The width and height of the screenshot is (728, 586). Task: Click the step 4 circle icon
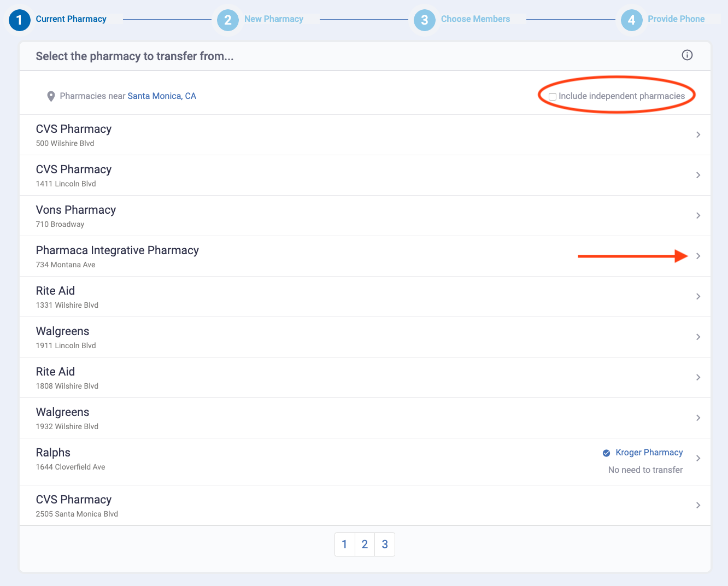click(x=631, y=20)
